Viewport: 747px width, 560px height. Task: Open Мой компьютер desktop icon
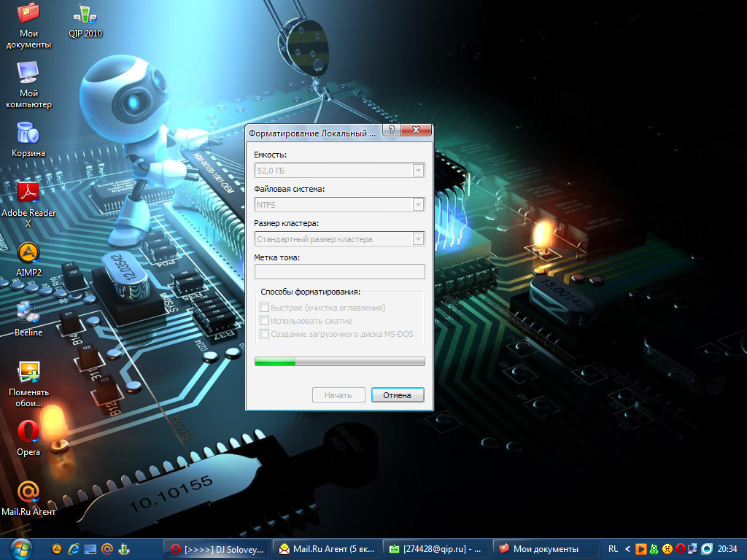(28, 74)
